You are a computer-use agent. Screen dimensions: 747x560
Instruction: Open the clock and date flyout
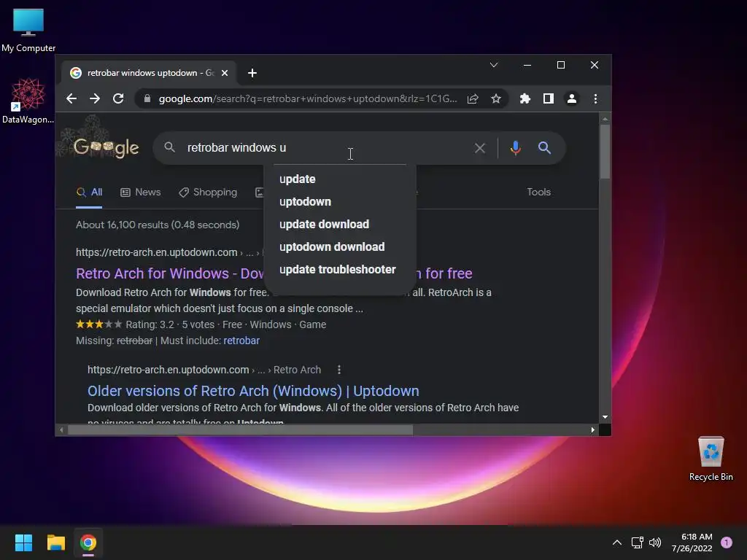tap(692, 542)
